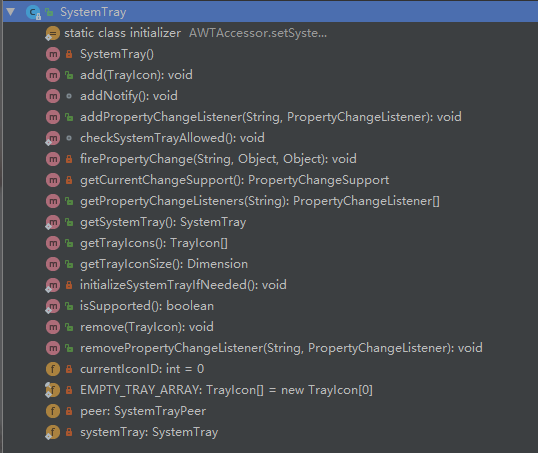Screen dimensions: 538x453
Task: Select checkSystemTrayAllowed(): void method
Action: coord(172,138)
